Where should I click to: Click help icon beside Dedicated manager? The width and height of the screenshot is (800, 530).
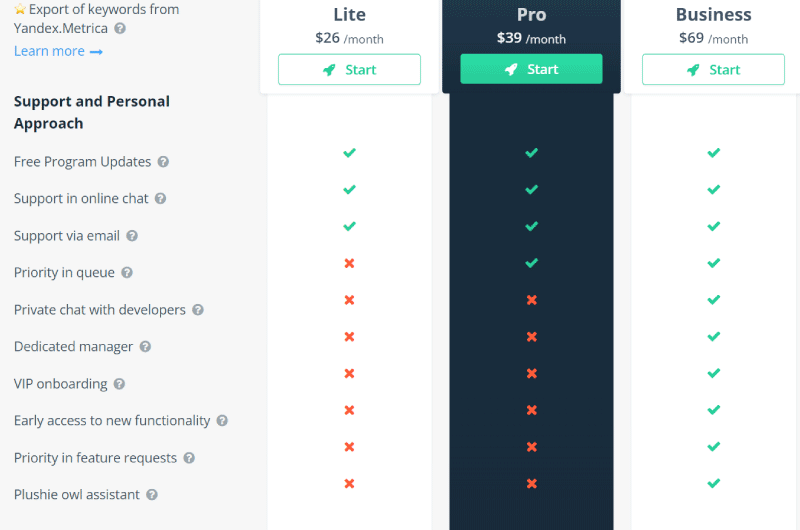(x=145, y=347)
